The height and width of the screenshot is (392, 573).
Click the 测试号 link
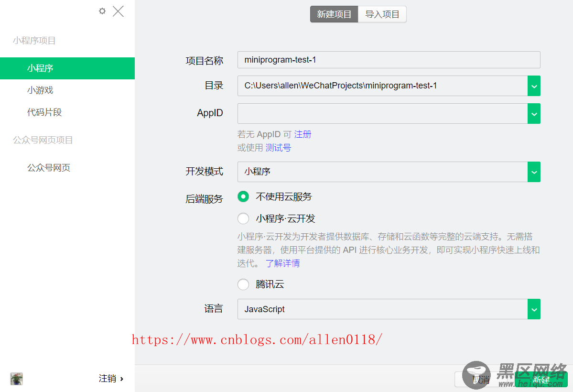tap(278, 148)
